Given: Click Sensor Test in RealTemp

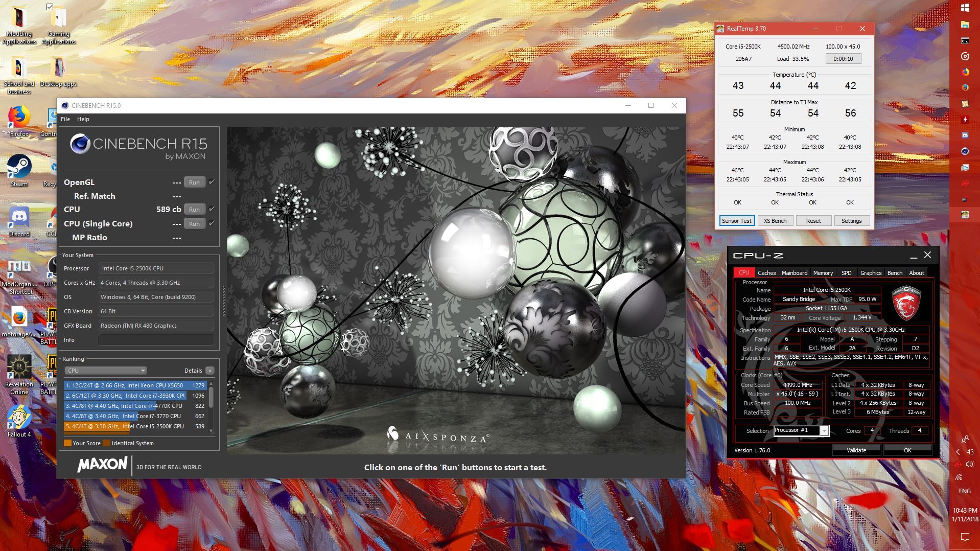Looking at the screenshot, I should (x=737, y=221).
